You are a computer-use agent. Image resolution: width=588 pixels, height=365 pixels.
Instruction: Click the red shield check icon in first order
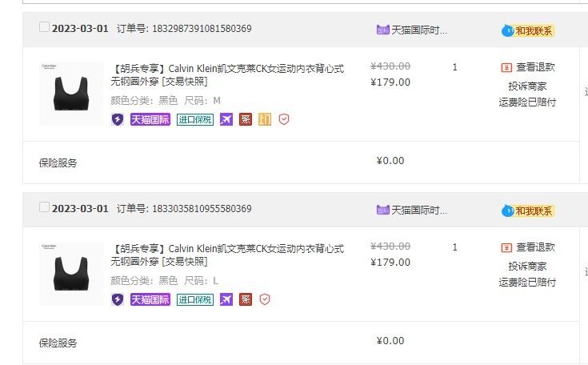284,120
